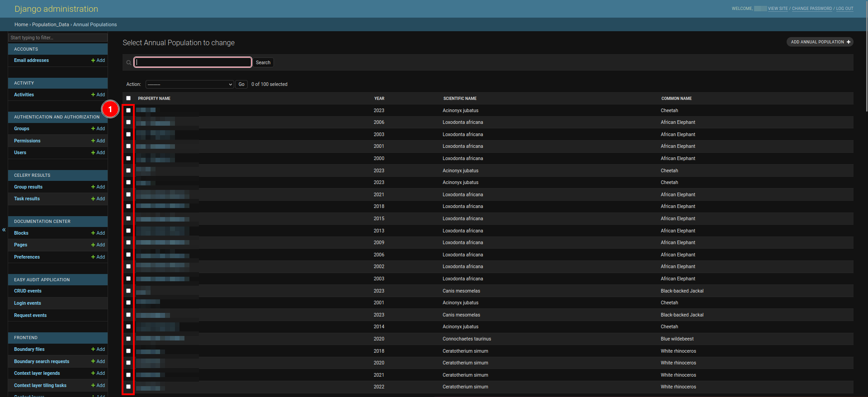Add a new Permissions entry

98,141
